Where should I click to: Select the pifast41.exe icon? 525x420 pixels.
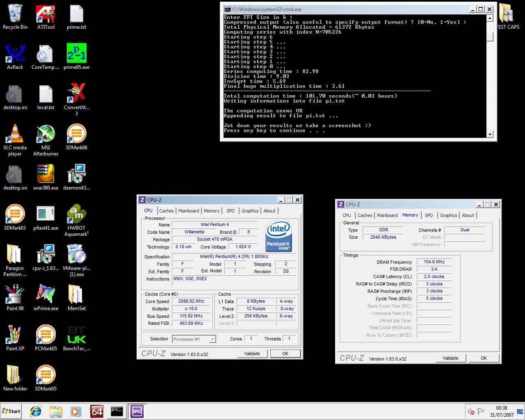[x=46, y=218]
